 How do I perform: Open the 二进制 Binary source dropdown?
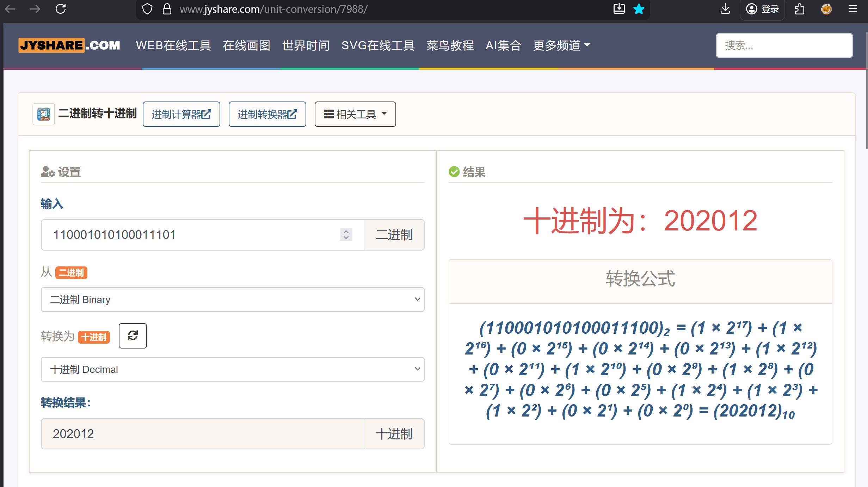[233, 300]
